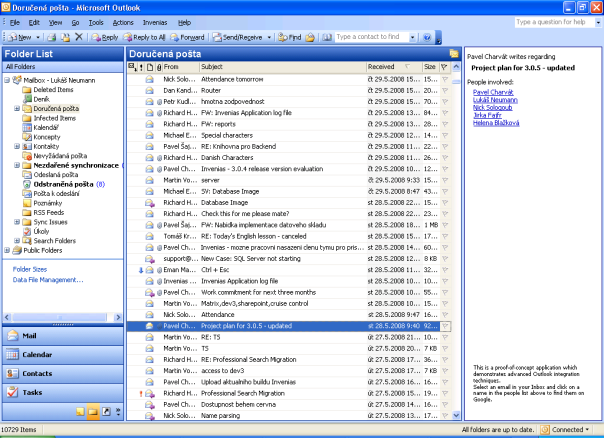
Task: Flag the Special characters email
Action: tap(445, 136)
